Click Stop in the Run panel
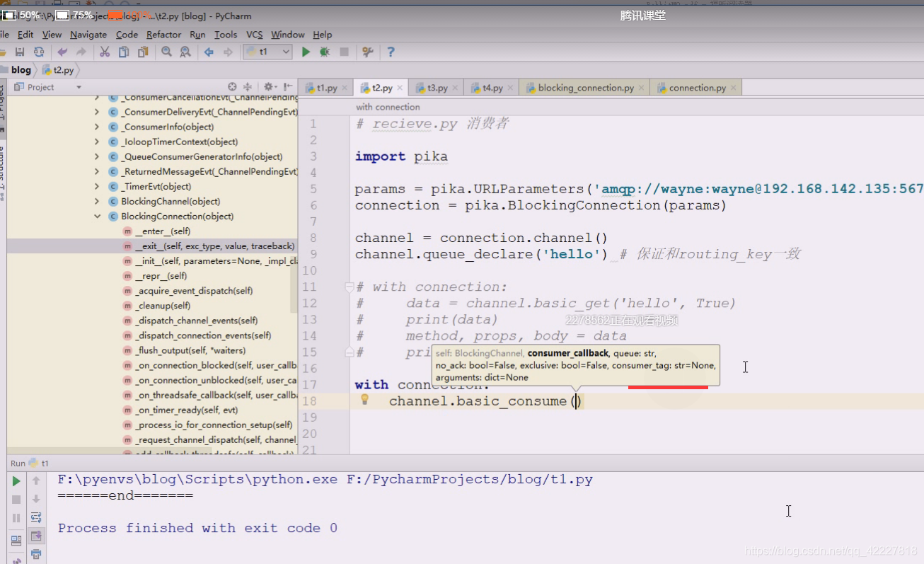Screen dimensions: 924x564 tap(16, 500)
